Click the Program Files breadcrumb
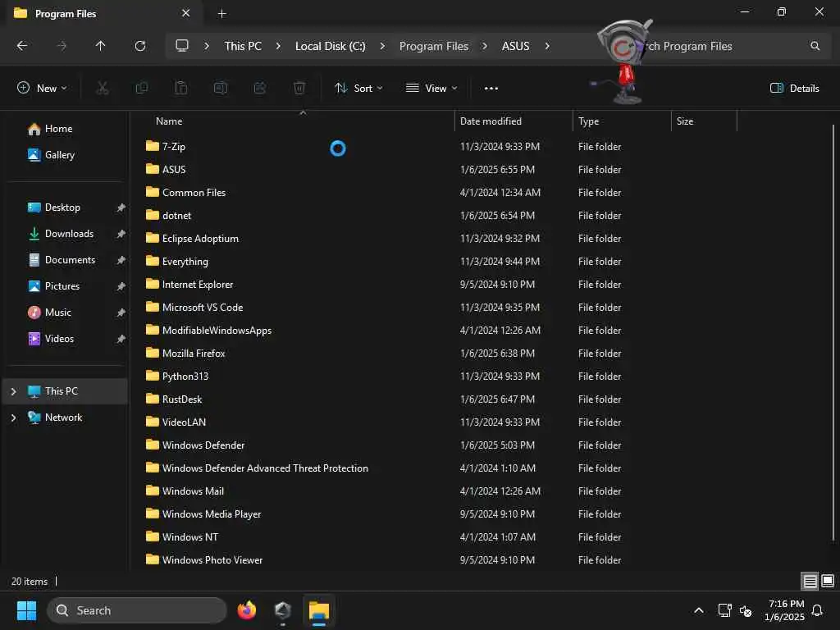 point(433,46)
